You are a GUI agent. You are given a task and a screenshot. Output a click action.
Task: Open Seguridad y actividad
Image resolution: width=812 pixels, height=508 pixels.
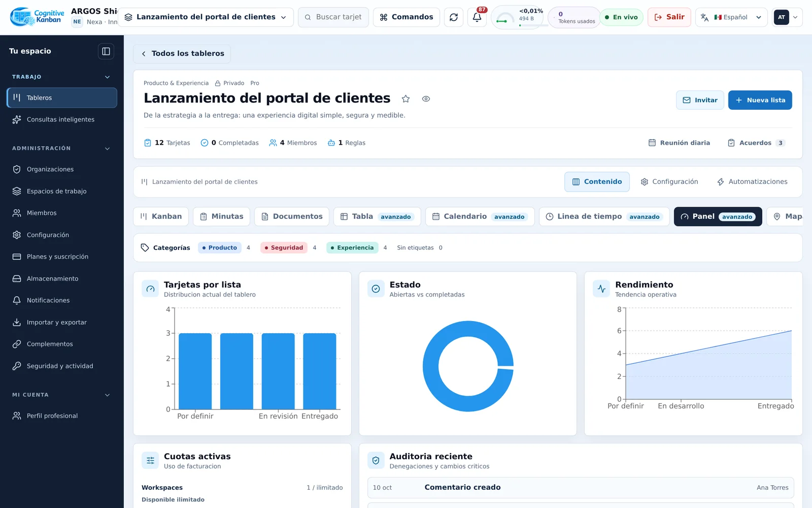coord(62,366)
